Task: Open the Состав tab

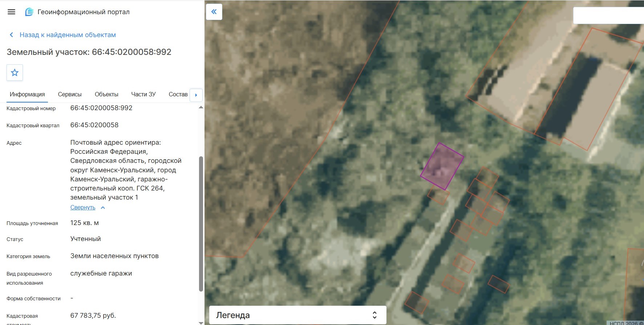Action: [178, 94]
